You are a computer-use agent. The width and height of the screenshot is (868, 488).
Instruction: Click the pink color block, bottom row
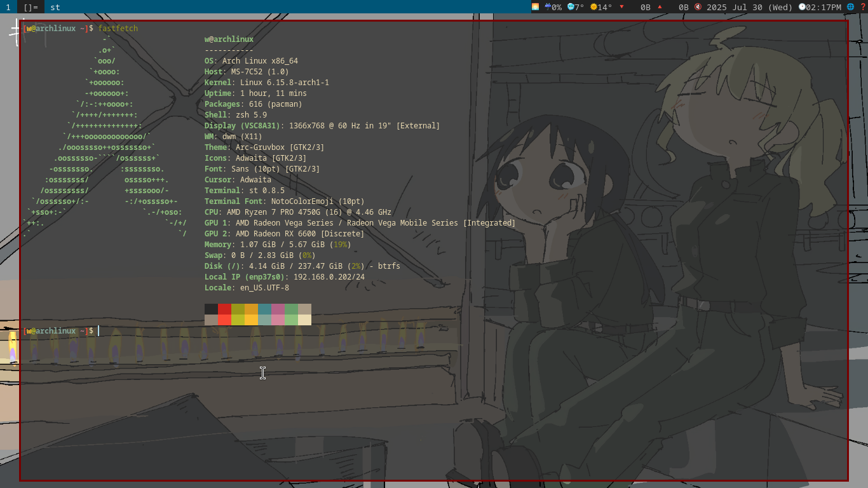278,320
